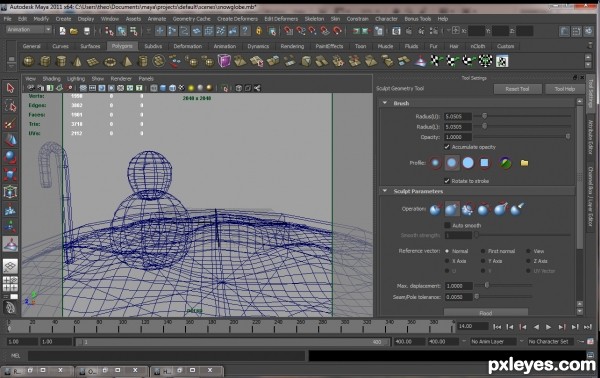This screenshot has width=600, height=378.
Task: Click the current frame field showing 14.00
Action: [473, 326]
